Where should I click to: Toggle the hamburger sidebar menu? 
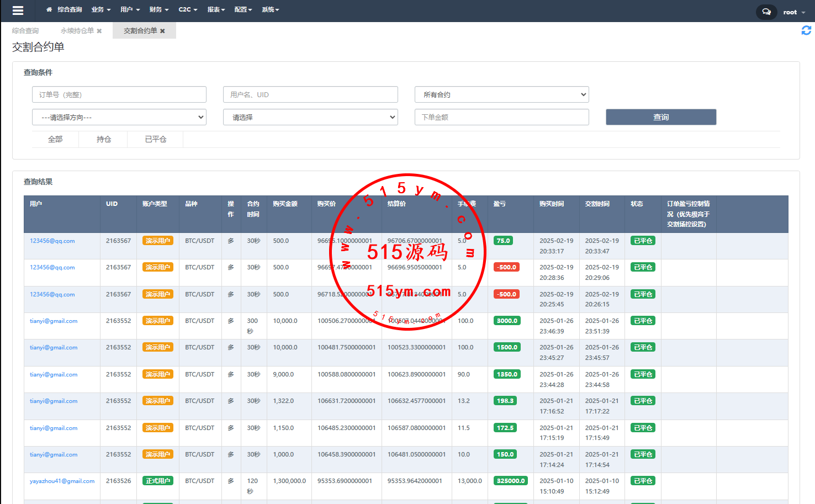point(18,10)
